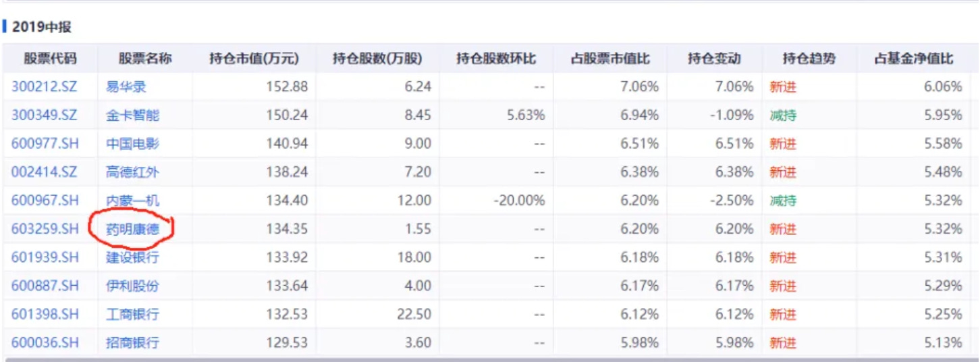Image resolution: width=980 pixels, height=362 pixels.
Task: Select market value cell 134.35
Action: (x=288, y=229)
